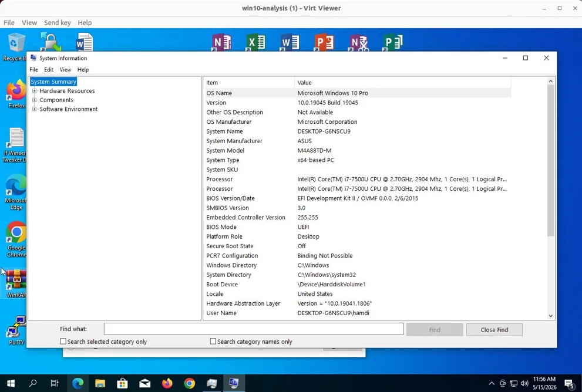Select the BIOS Version/Date row
Image resolution: width=582 pixels, height=392 pixels.
click(x=357, y=198)
